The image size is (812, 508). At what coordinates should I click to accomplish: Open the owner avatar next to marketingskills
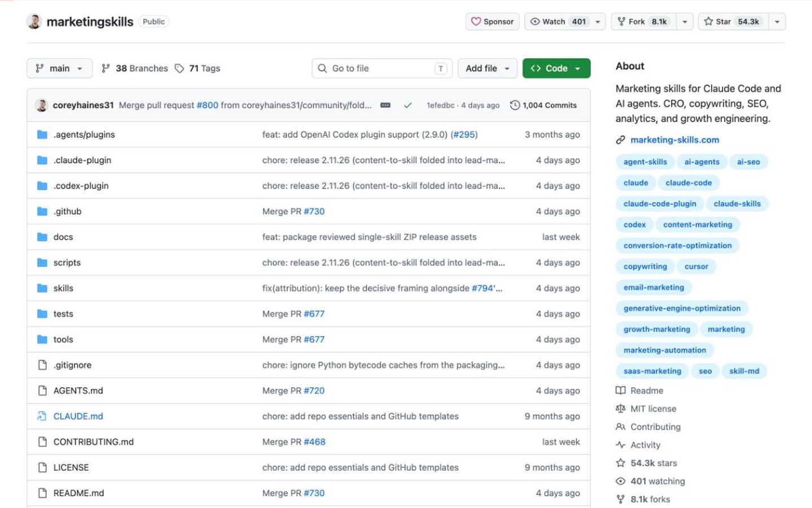pos(34,21)
